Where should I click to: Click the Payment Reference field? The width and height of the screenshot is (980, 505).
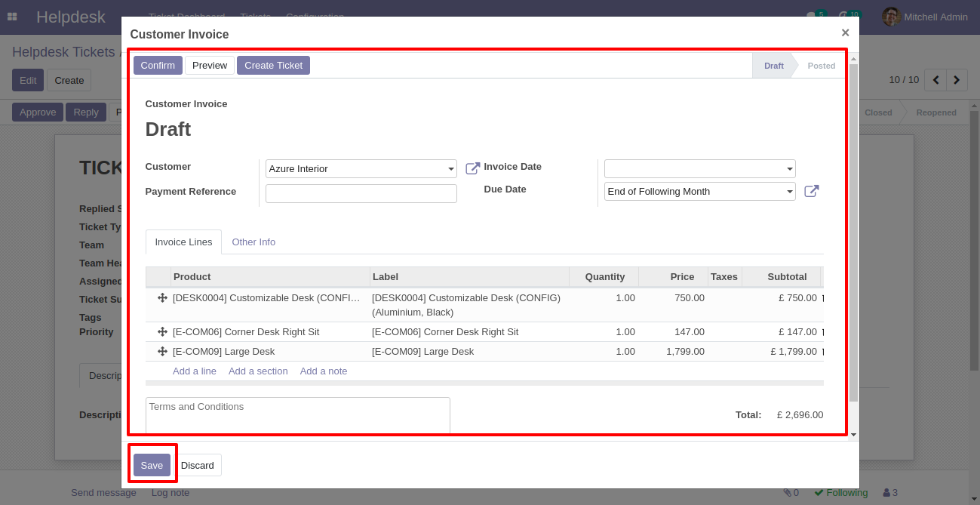361,194
